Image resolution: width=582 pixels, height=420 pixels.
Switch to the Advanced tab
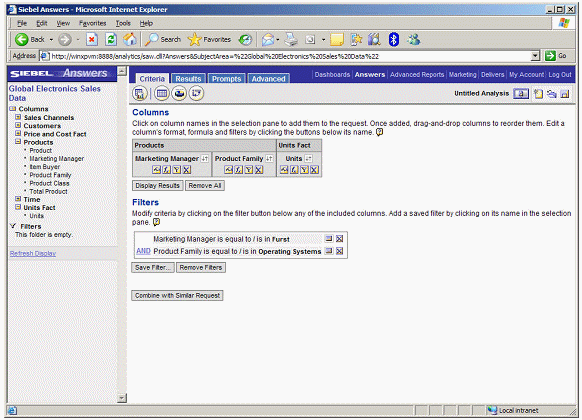click(x=268, y=79)
